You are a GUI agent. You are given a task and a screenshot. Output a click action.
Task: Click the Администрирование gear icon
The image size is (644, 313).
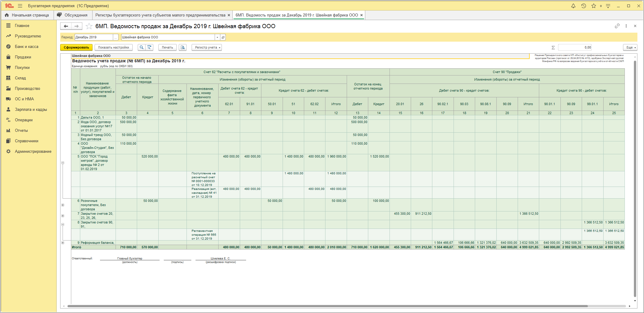[x=8, y=152]
